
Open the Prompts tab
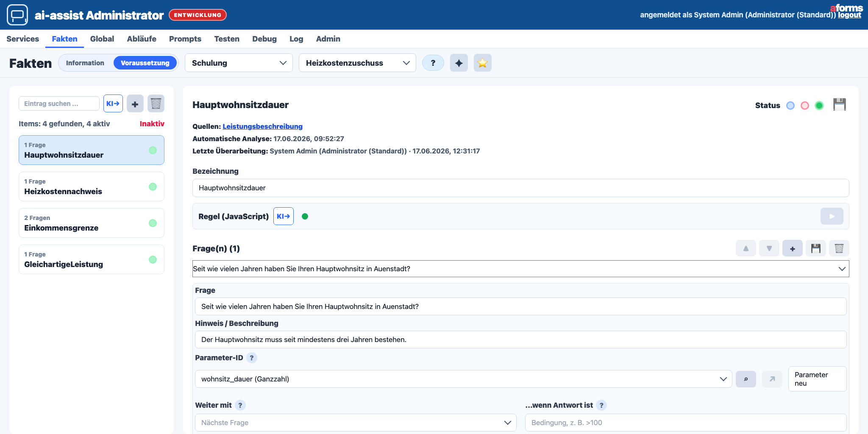(185, 39)
